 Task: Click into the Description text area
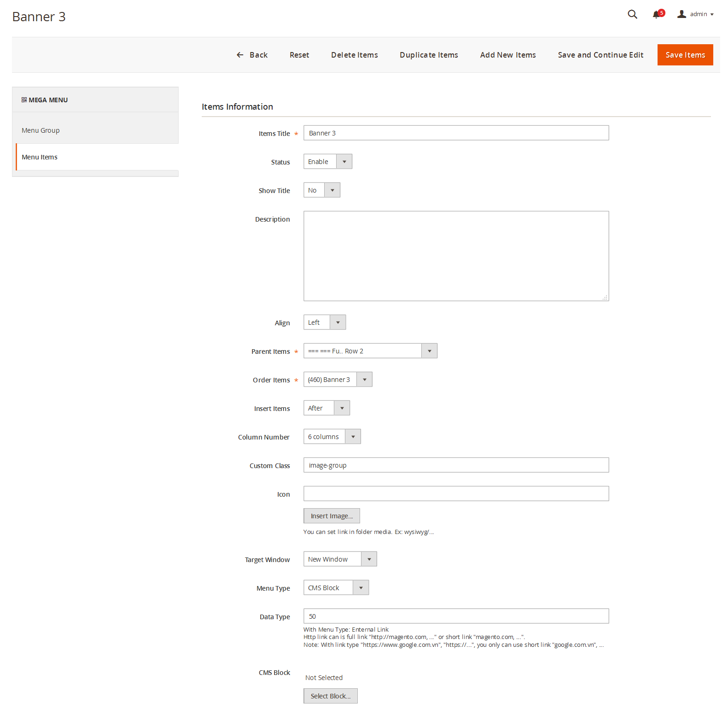pos(456,256)
